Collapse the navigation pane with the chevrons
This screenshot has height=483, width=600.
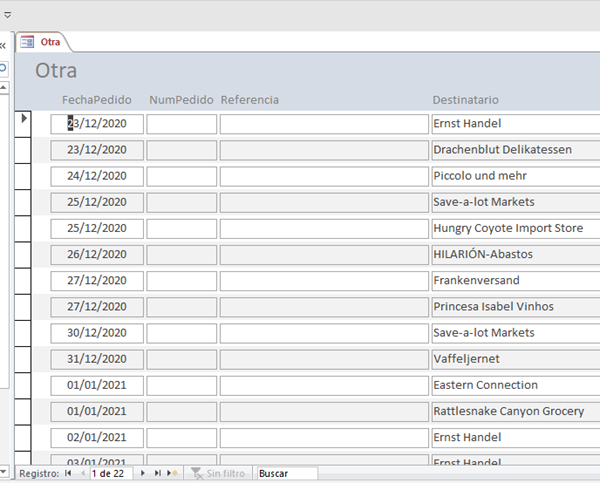click(3, 46)
